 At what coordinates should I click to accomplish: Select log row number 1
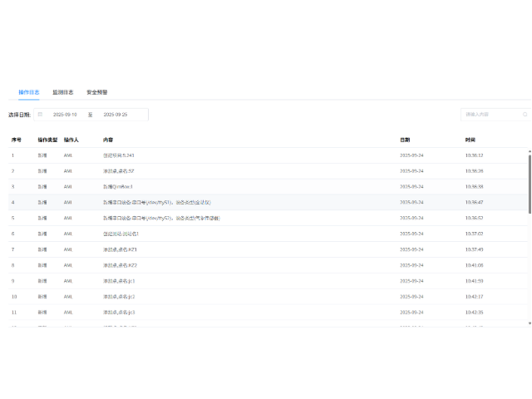[249, 155]
